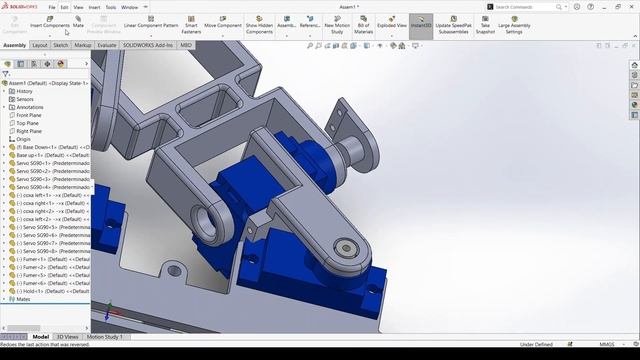Select Hold<1> component in the tree
The height and width of the screenshot is (360, 640).
pos(52,291)
